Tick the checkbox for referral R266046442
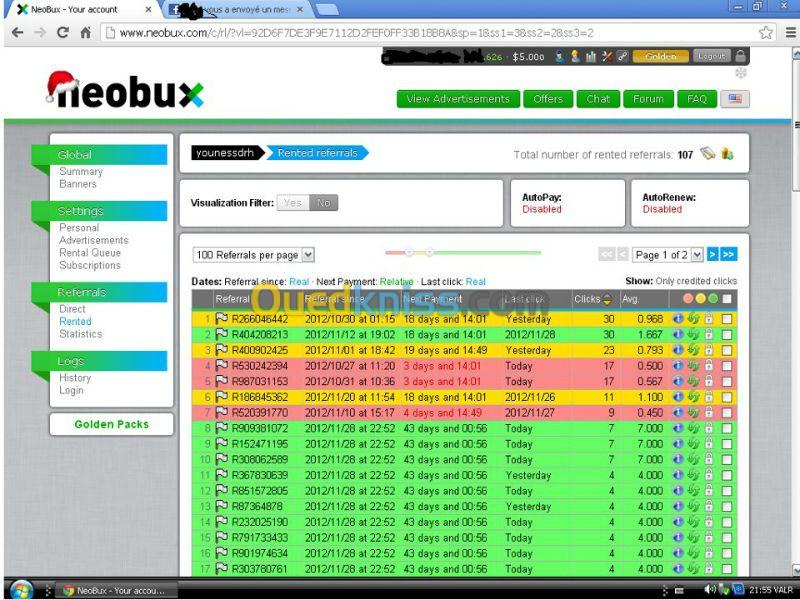 (x=727, y=319)
